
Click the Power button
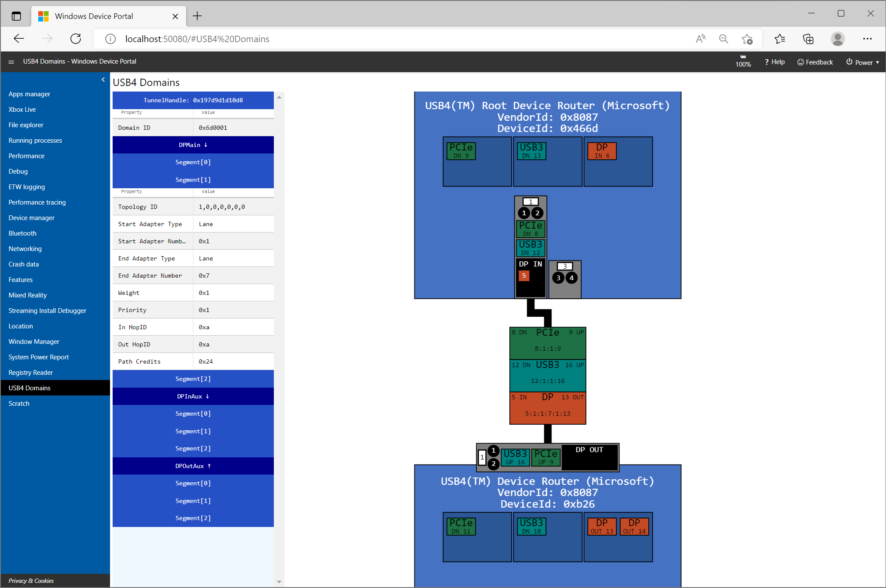pyautogui.click(x=861, y=61)
